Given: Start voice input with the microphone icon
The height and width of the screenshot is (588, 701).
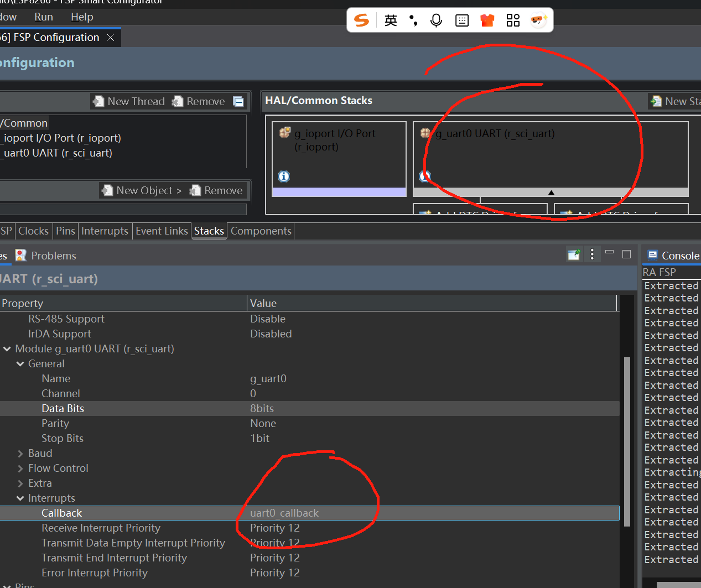Looking at the screenshot, I should (436, 20).
